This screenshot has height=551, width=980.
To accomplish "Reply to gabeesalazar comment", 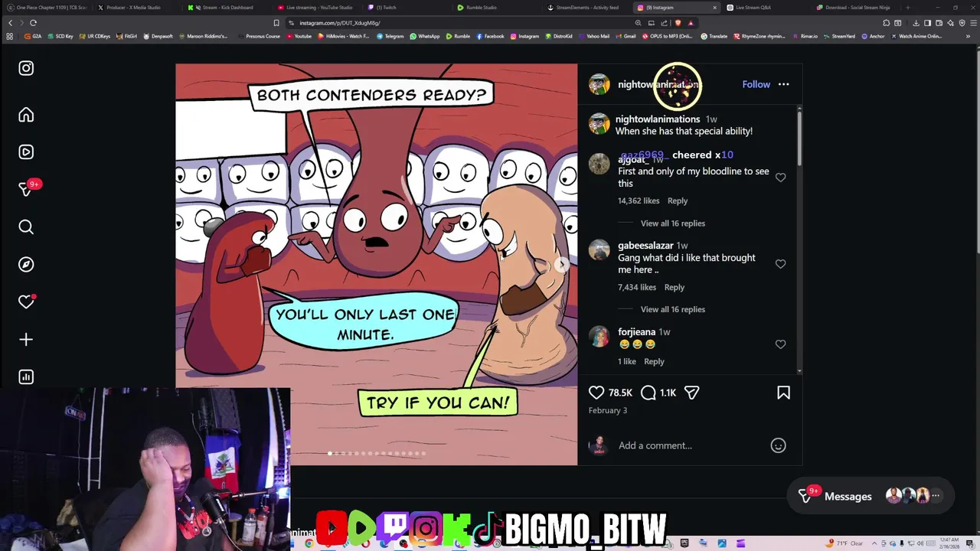I will tap(675, 287).
